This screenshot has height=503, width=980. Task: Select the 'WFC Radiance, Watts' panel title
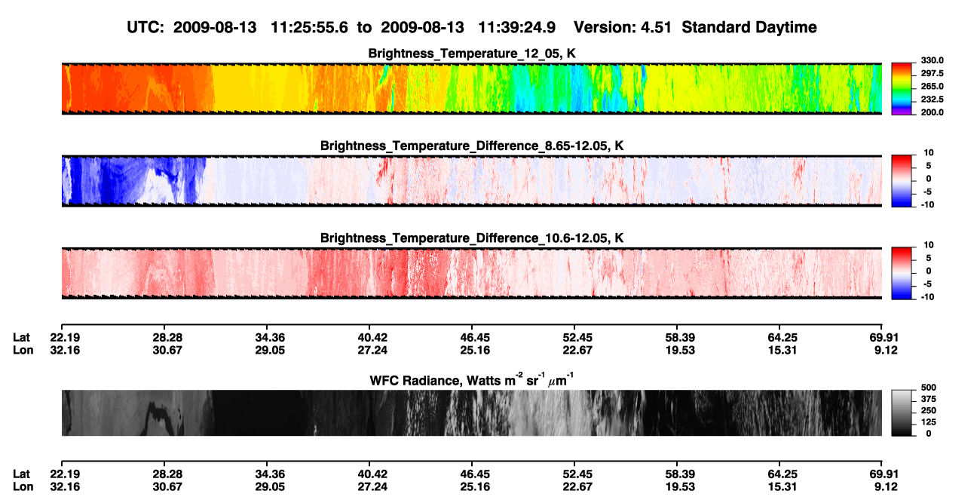click(x=472, y=379)
